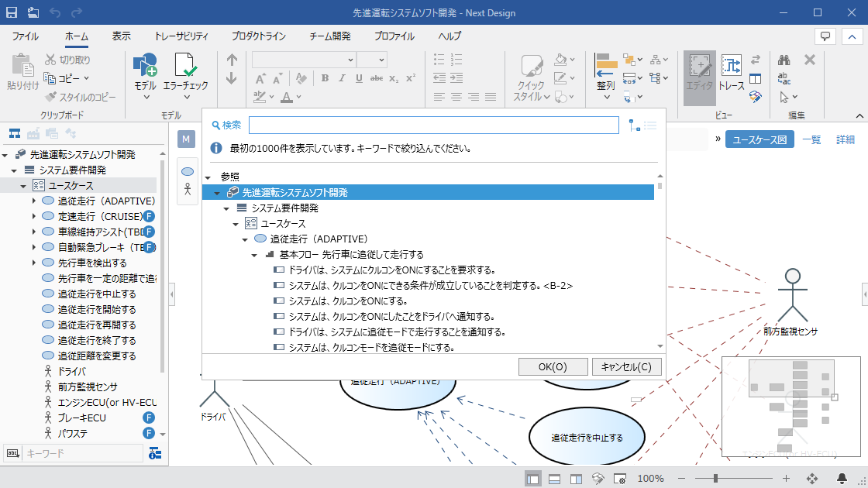Select システムは、クルコンをONにする。 in dialog
Image resolution: width=868 pixels, height=488 pixels.
click(x=348, y=301)
